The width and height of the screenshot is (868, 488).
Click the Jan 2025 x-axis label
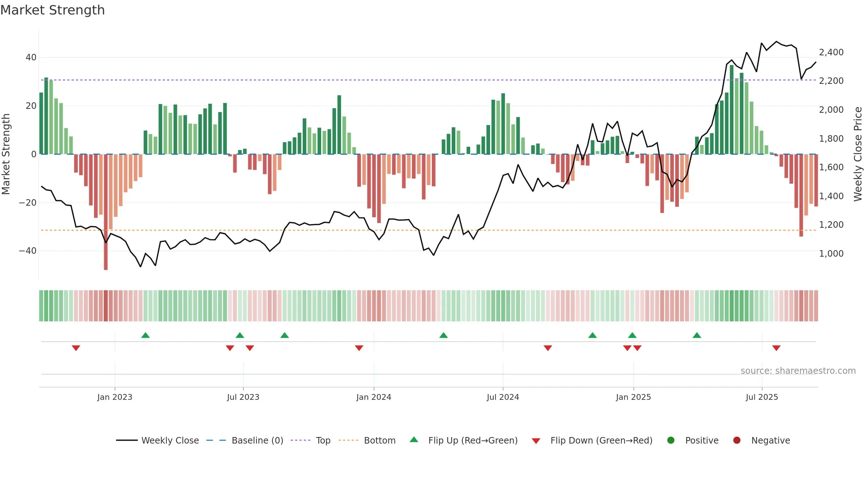tap(633, 397)
